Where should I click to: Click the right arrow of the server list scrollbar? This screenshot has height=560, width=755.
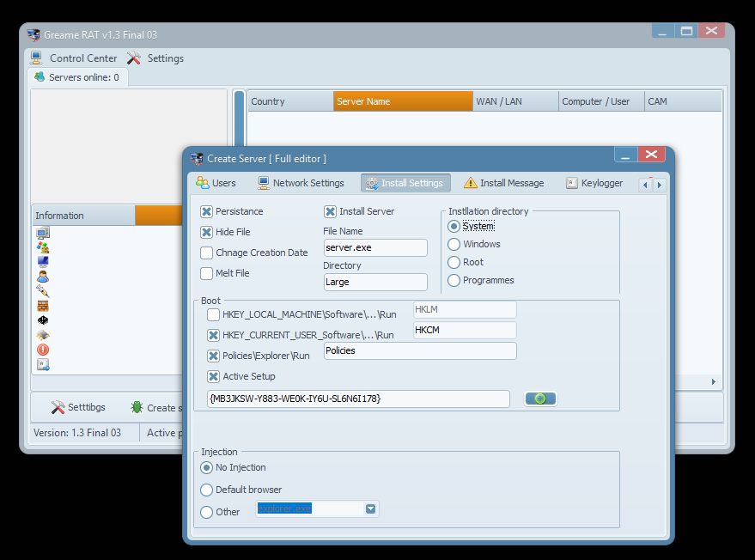[714, 382]
